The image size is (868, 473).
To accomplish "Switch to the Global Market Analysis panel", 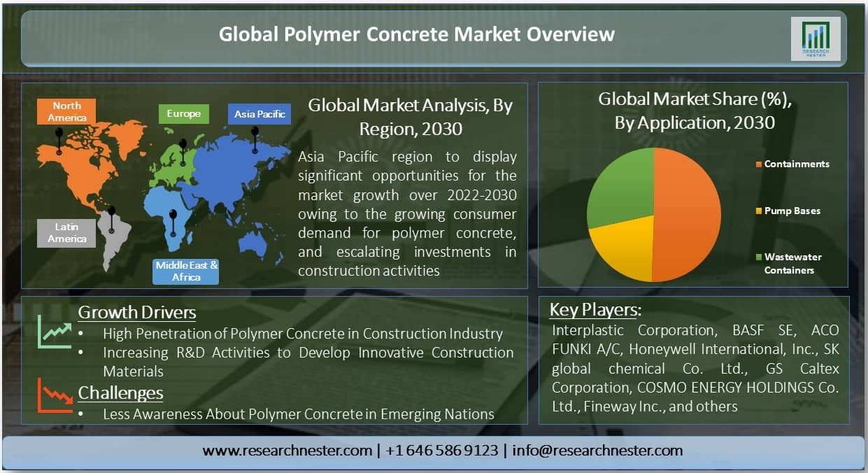I will [409, 117].
